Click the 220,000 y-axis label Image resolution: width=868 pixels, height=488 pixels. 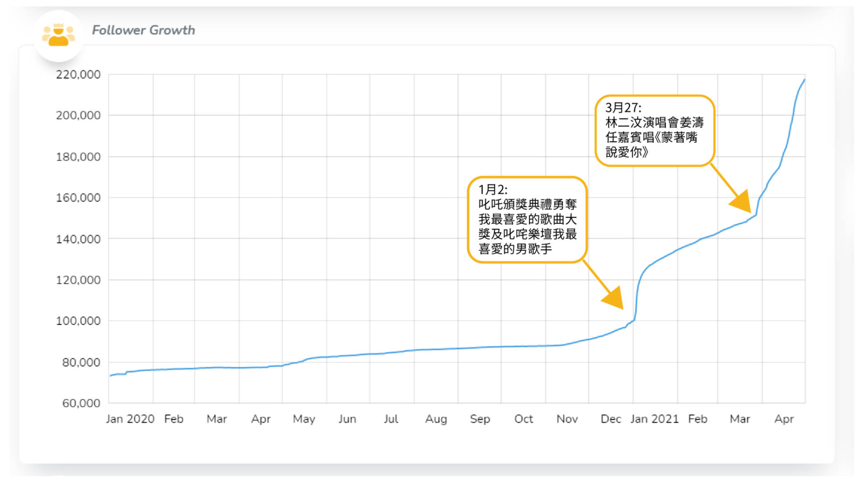point(78,75)
